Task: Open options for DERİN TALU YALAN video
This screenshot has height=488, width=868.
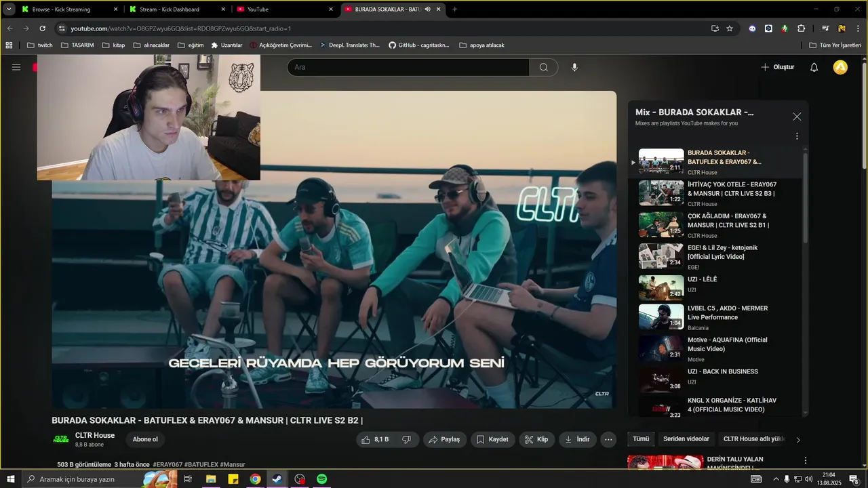Action: pyautogui.click(x=806, y=460)
